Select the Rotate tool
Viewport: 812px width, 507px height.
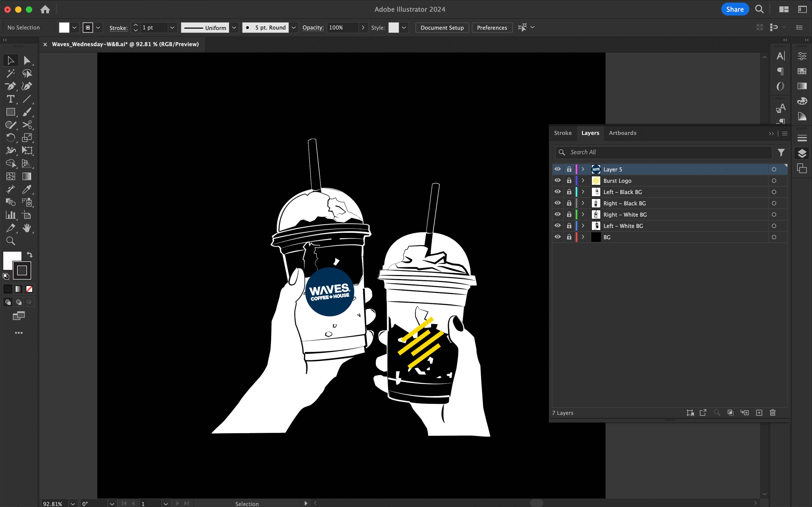pyautogui.click(x=11, y=137)
